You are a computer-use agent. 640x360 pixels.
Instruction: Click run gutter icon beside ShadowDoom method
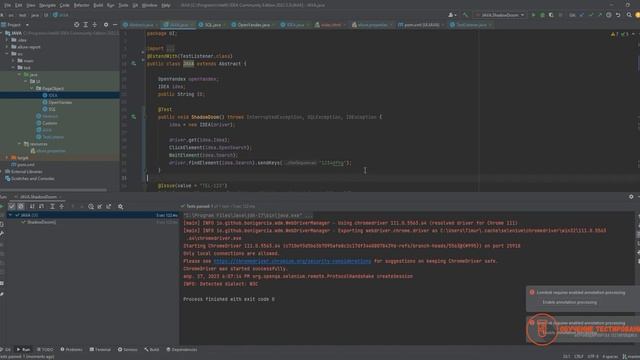tap(133, 117)
